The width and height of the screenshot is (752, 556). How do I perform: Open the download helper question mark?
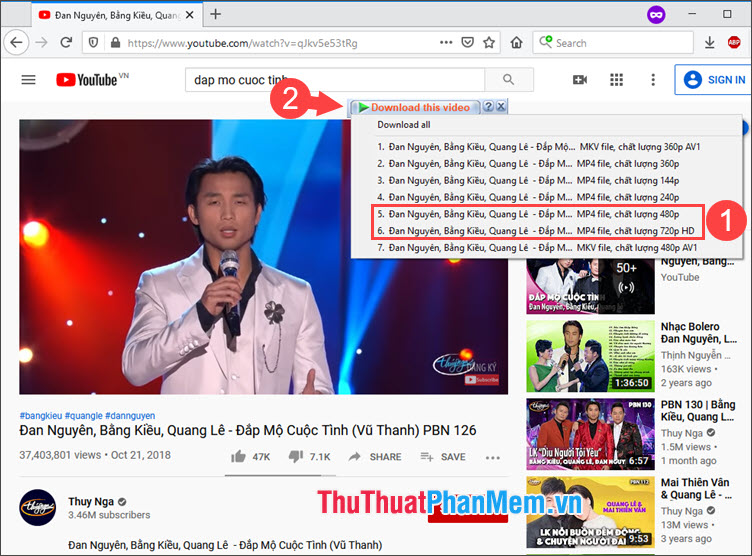tap(488, 106)
